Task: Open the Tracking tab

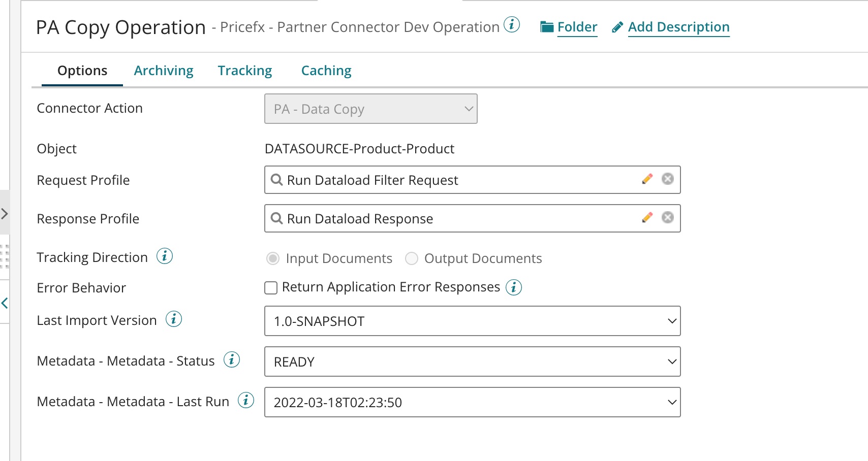Action: [245, 71]
